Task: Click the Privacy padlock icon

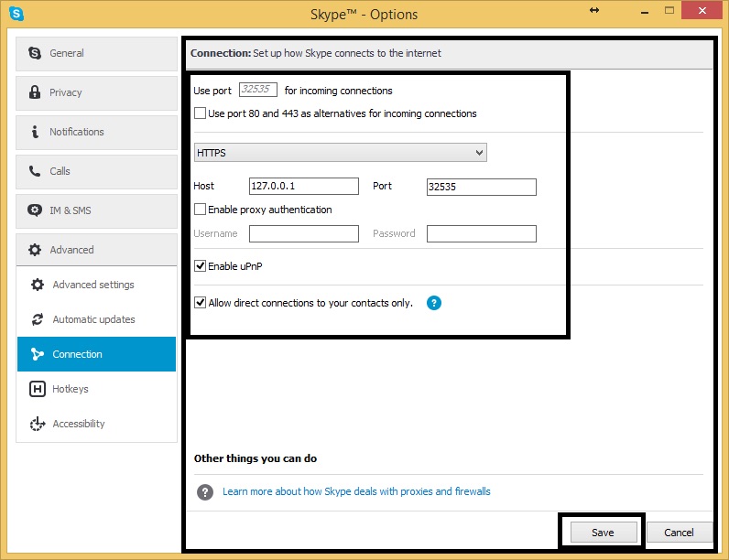Action: coord(35,92)
